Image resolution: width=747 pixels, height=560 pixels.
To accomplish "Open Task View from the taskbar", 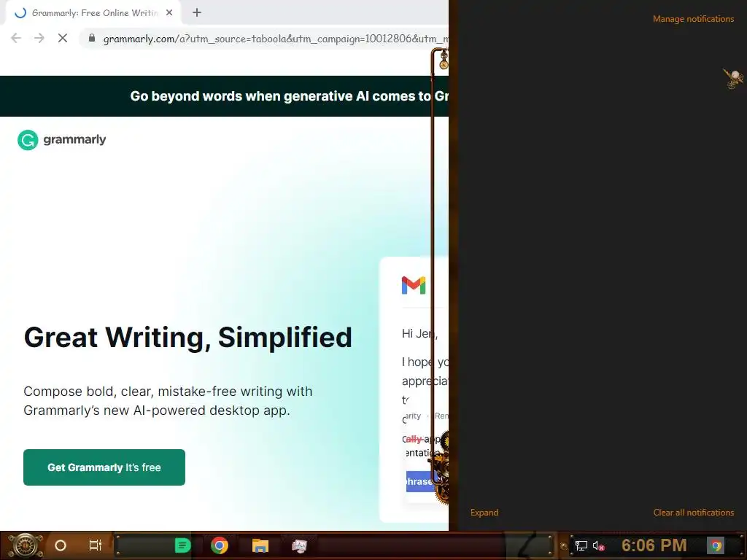I will point(96,545).
